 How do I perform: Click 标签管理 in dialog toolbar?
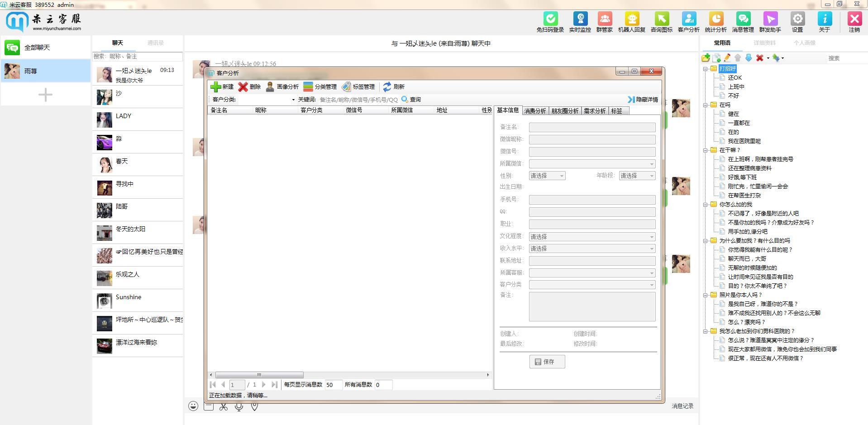[358, 87]
